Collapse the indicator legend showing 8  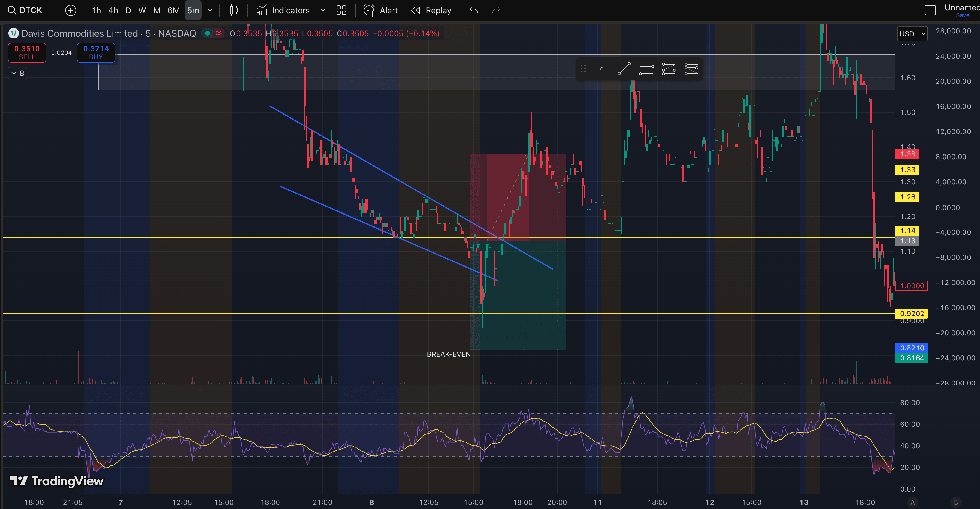click(x=17, y=73)
